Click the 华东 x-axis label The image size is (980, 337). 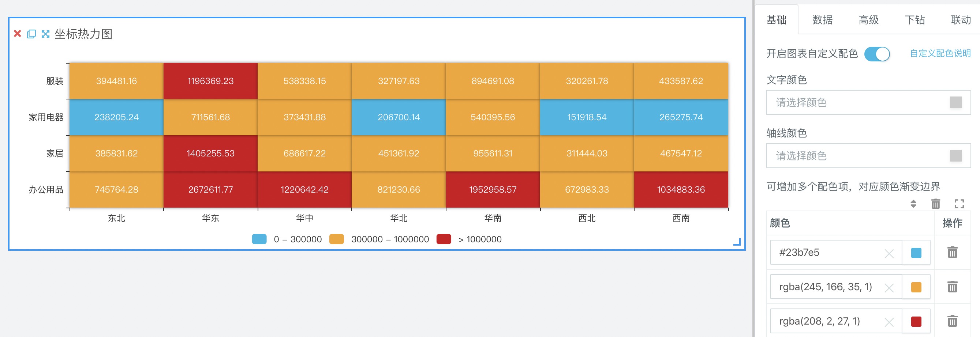coord(210,218)
